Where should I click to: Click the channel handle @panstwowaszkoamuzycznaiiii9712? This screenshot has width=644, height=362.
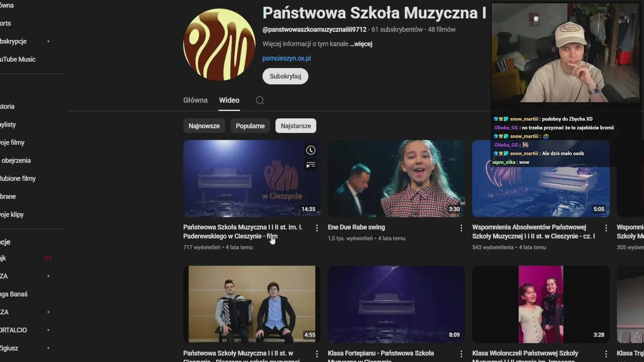click(x=314, y=30)
